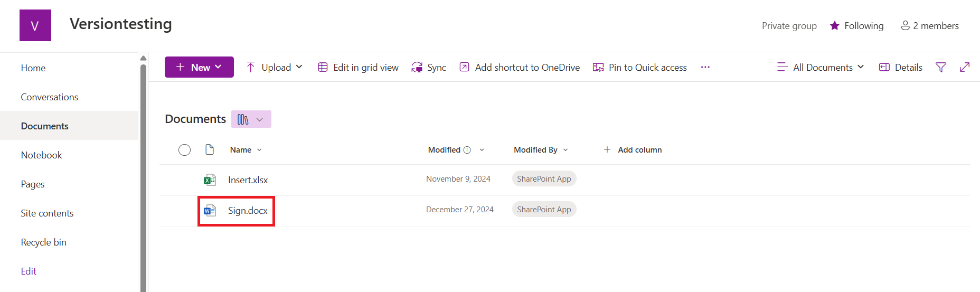Click the file type column header icon

pyautogui.click(x=210, y=149)
